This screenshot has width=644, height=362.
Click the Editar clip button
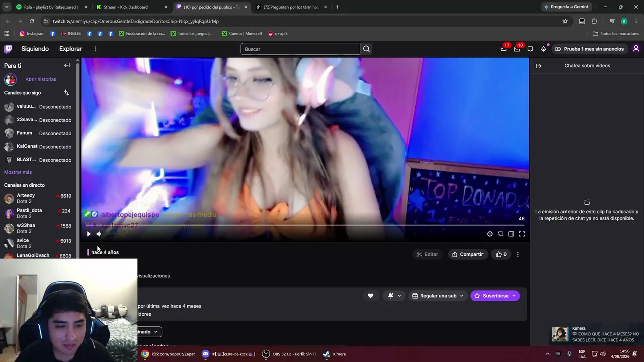(427, 254)
